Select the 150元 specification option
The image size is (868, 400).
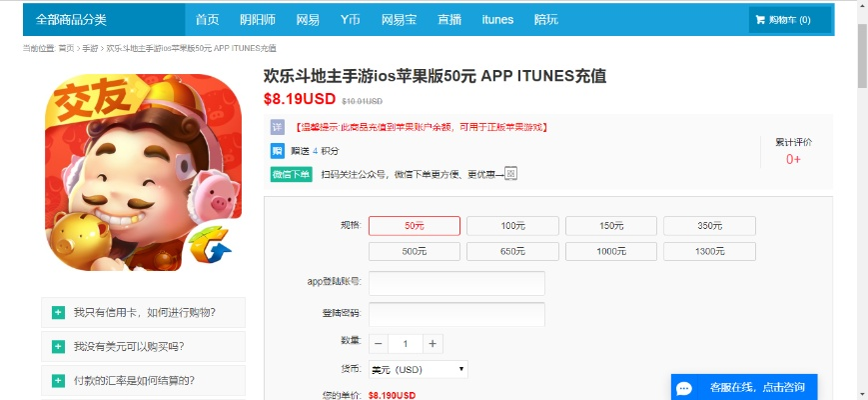click(x=611, y=226)
